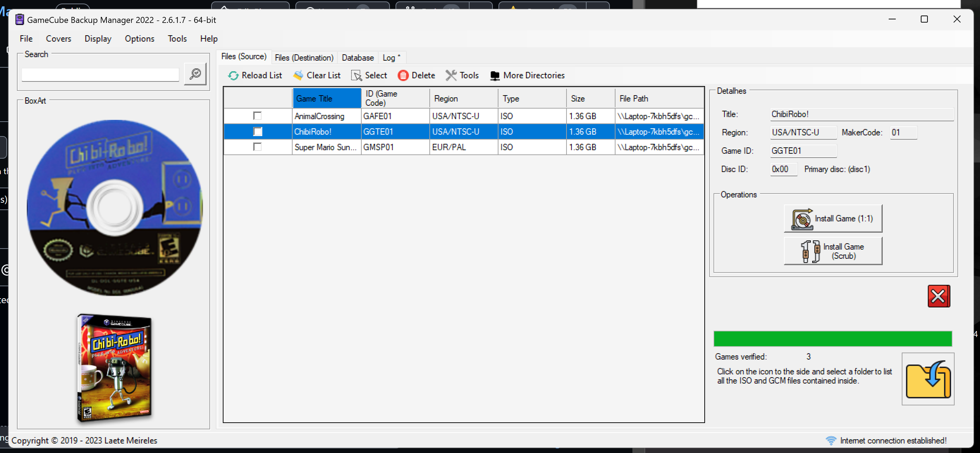
Task: Check the checkbox for ChibiRobo!
Action: tap(258, 131)
